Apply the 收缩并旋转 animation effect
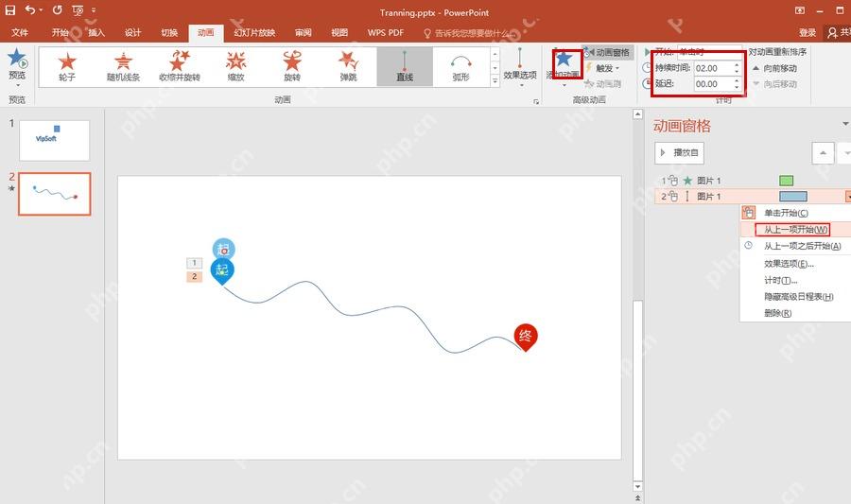The image size is (851, 504). [x=180, y=67]
